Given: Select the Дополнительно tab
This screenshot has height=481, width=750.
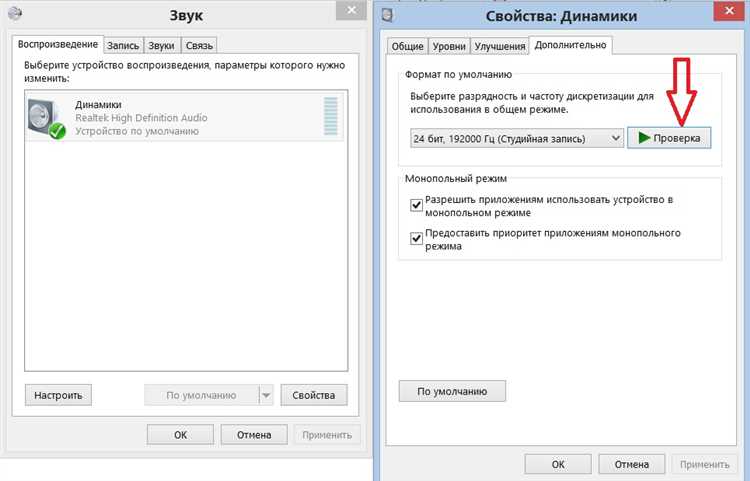Looking at the screenshot, I should click(x=570, y=45).
